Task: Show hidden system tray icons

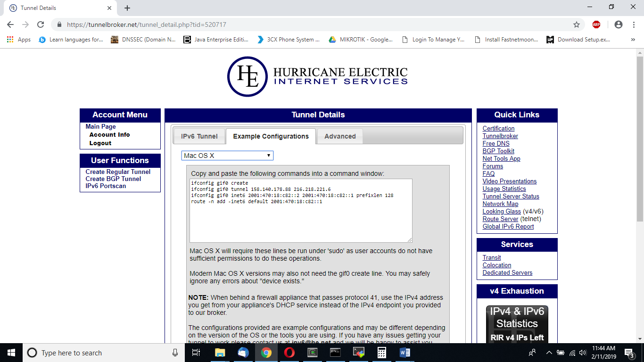Action: point(549,353)
